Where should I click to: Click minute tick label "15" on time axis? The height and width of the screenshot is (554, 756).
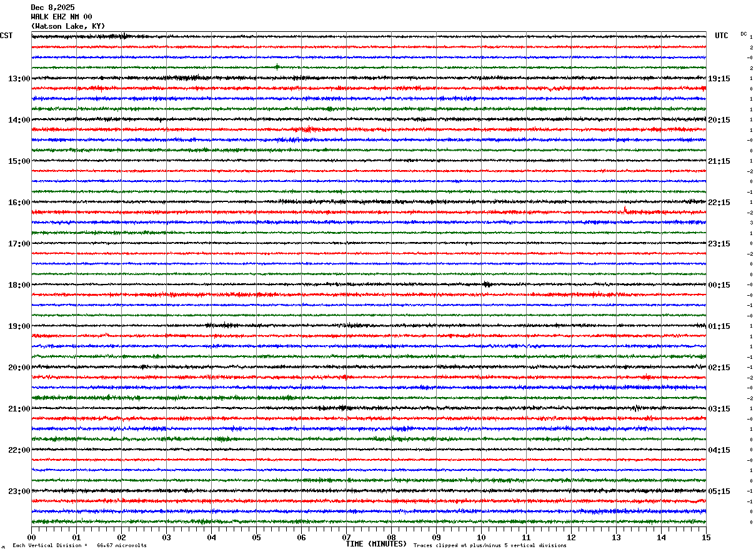pos(706,537)
